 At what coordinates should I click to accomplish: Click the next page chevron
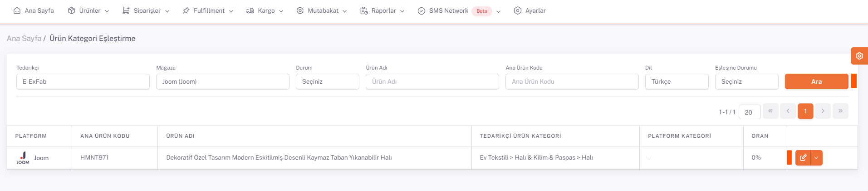tap(823, 111)
